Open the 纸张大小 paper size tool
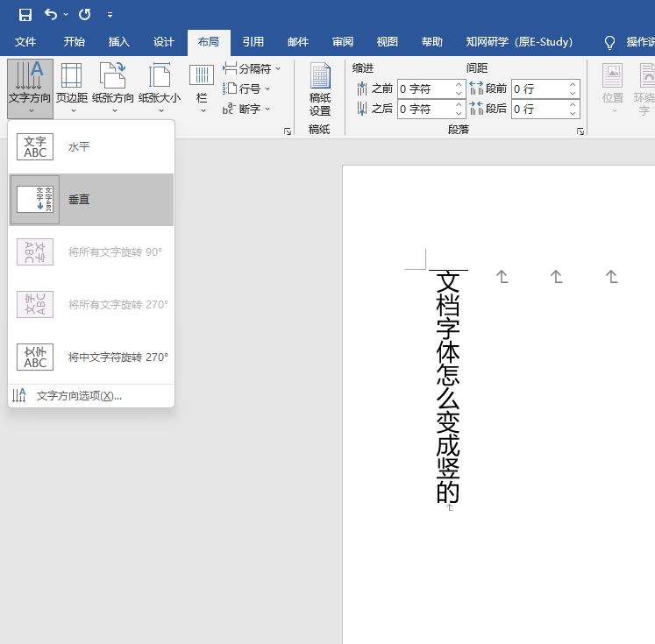 160,88
